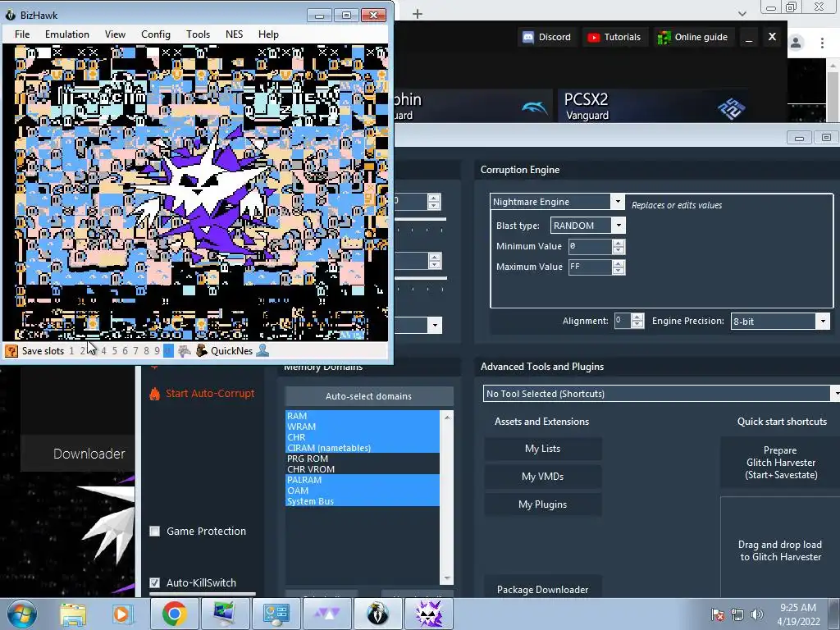Open the BizHawk Emulation menu

pos(67,34)
